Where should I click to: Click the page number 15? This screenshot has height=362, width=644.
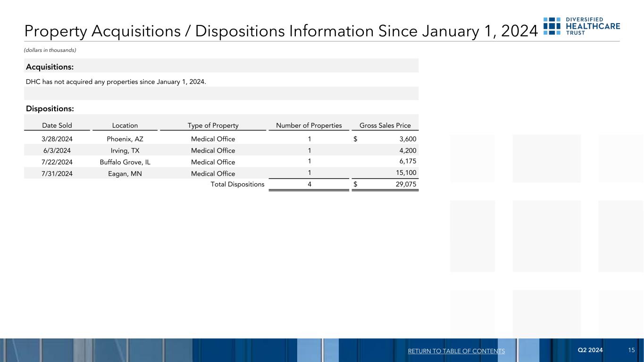coord(631,350)
